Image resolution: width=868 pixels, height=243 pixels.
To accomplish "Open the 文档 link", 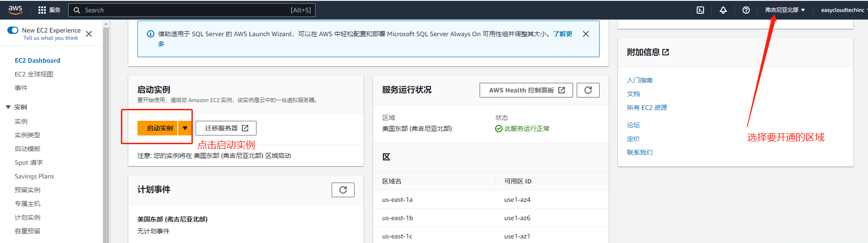I will (633, 94).
